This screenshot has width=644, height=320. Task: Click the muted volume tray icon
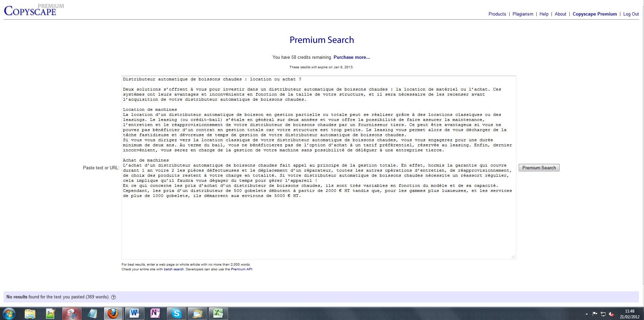pyautogui.click(x=611, y=314)
